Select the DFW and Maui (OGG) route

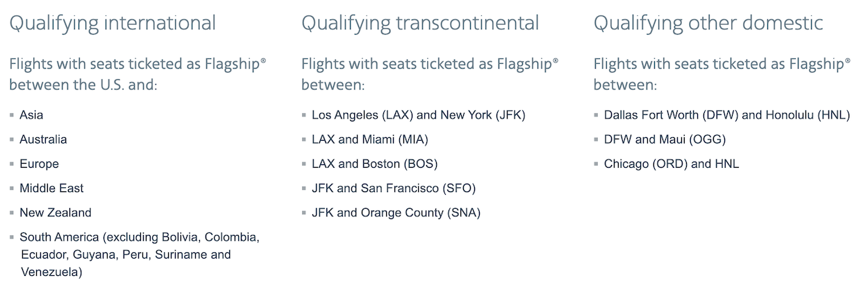coord(665,139)
